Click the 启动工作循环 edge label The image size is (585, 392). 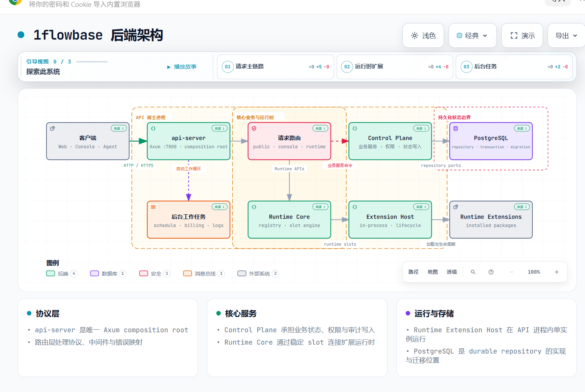(189, 169)
